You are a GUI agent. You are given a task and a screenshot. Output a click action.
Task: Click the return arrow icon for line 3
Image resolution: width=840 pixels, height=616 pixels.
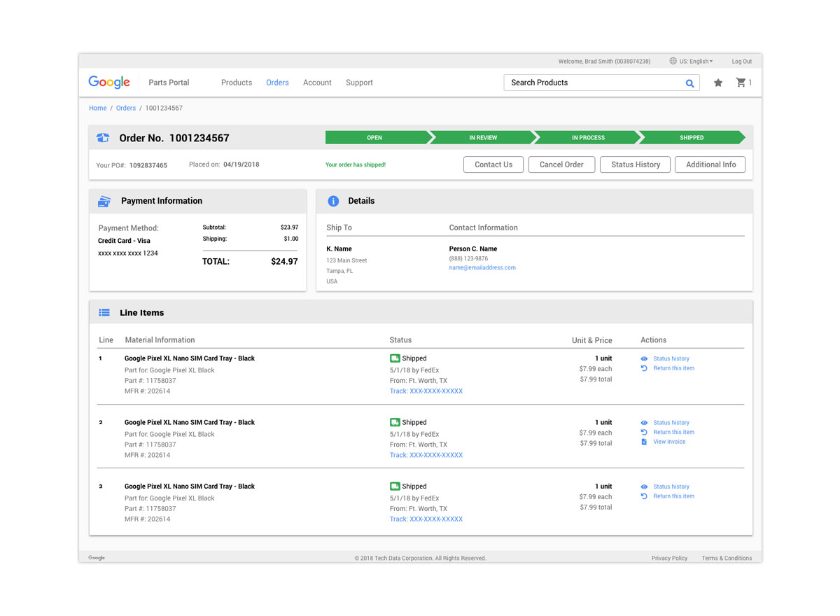pyautogui.click(x=644, y=496)
